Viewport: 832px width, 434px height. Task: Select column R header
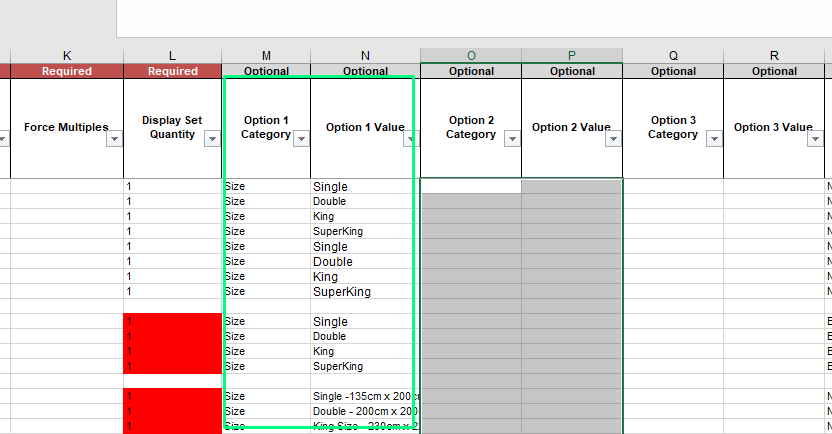pos(774,56)
